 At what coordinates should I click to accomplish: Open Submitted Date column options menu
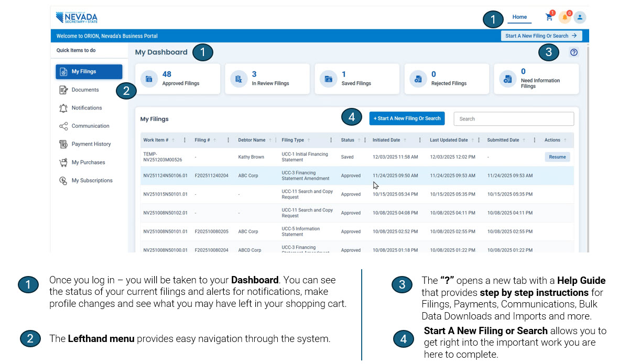pyautogui.click(x=535, y=140)
